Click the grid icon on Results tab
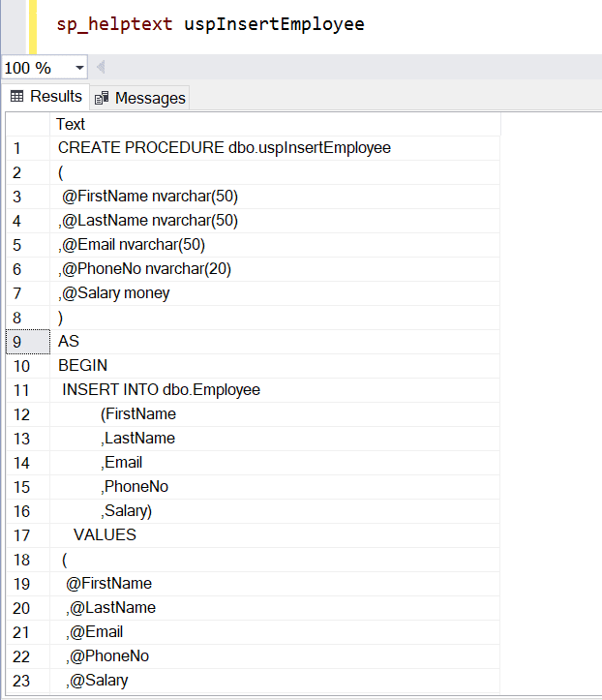Viewport: 602px width, 700px height. pos(16,97)
